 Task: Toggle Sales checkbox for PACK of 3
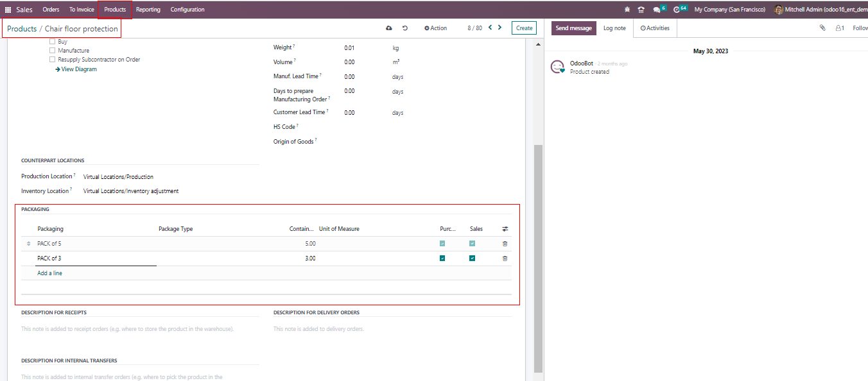[x=472, y=258]
